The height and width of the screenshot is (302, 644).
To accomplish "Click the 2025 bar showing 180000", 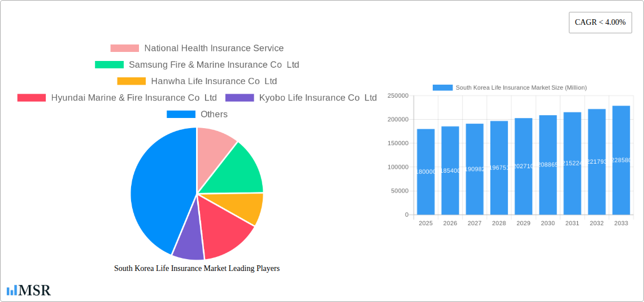I will (426, 172).
